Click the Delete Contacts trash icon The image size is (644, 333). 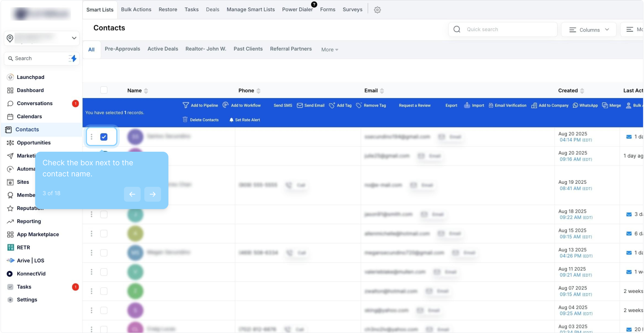pyautogui.click(x=185, y=120)
